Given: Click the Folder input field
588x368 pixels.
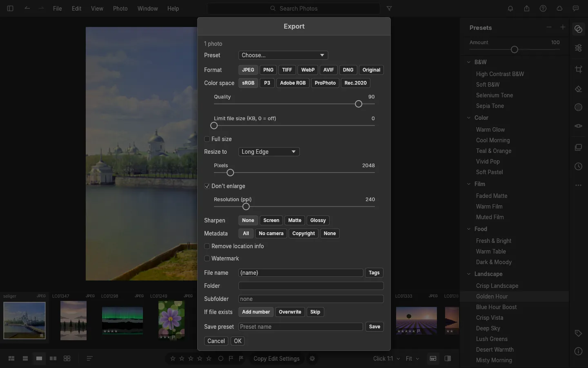Looking at the screenshot, I should tap(311, 286).
